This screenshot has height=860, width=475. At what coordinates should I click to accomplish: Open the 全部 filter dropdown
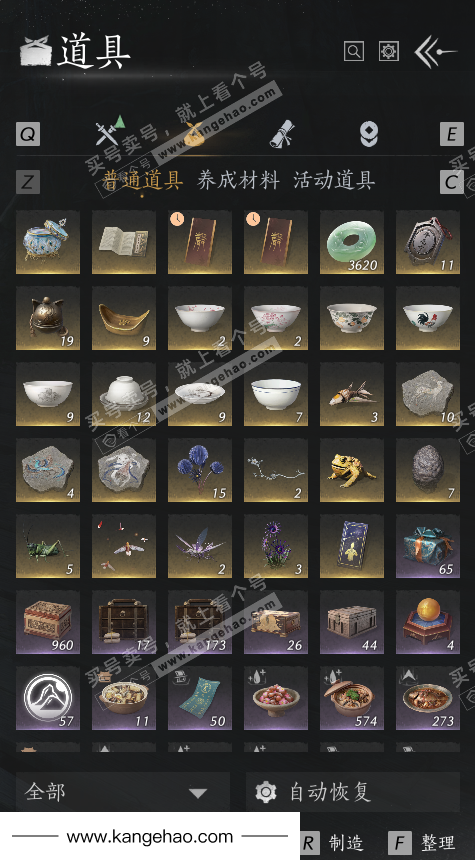point(123,792)
